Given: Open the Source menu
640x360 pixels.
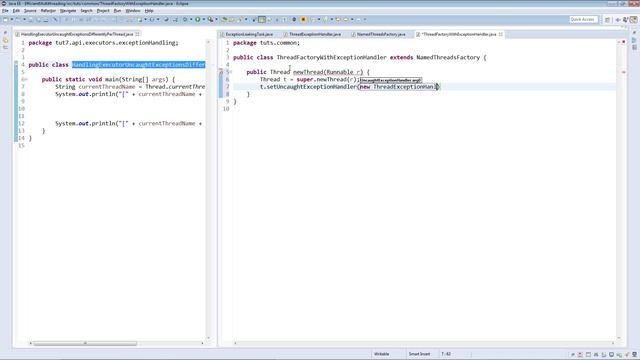Looking at the screenshot, I should coord(30,11).
